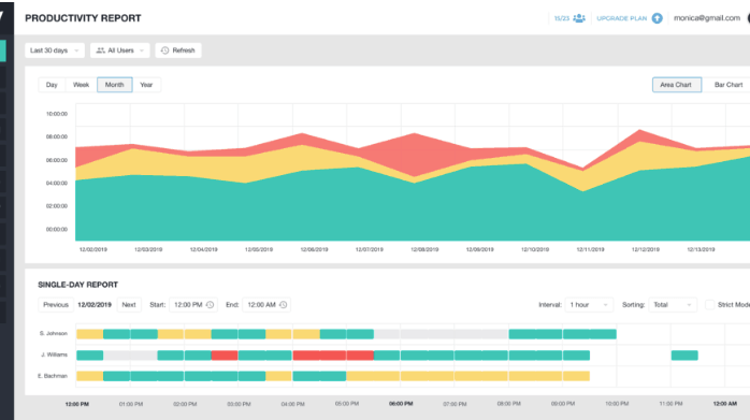
Task: Click the monica@gmail.com account label
Action: click(x=705, y=18)
